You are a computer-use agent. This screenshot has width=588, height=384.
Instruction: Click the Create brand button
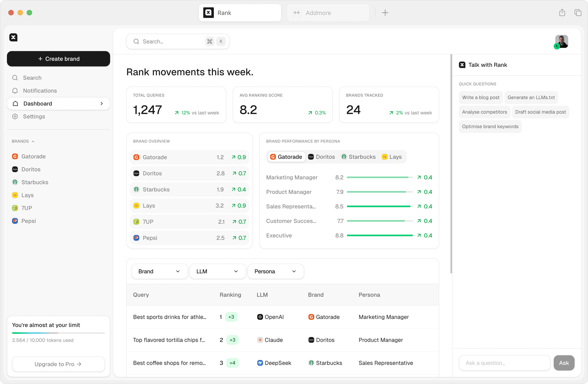pyautogui.click(x=58, y=59)
